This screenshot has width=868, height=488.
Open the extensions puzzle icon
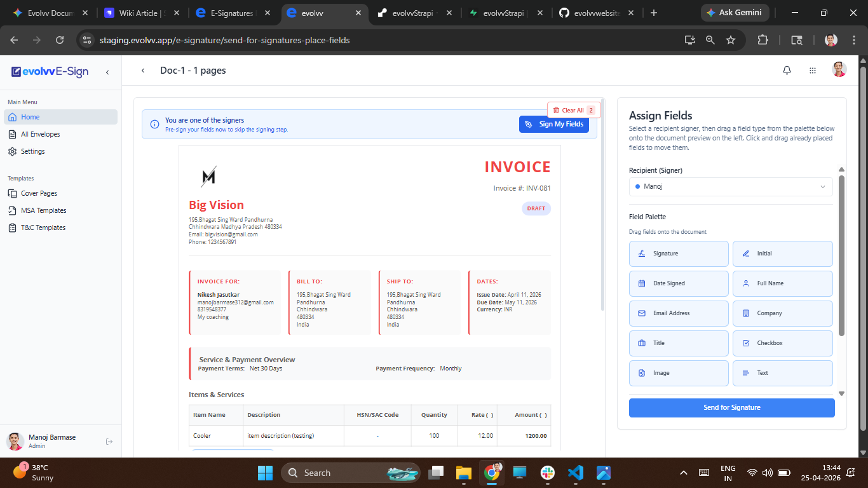763,40
